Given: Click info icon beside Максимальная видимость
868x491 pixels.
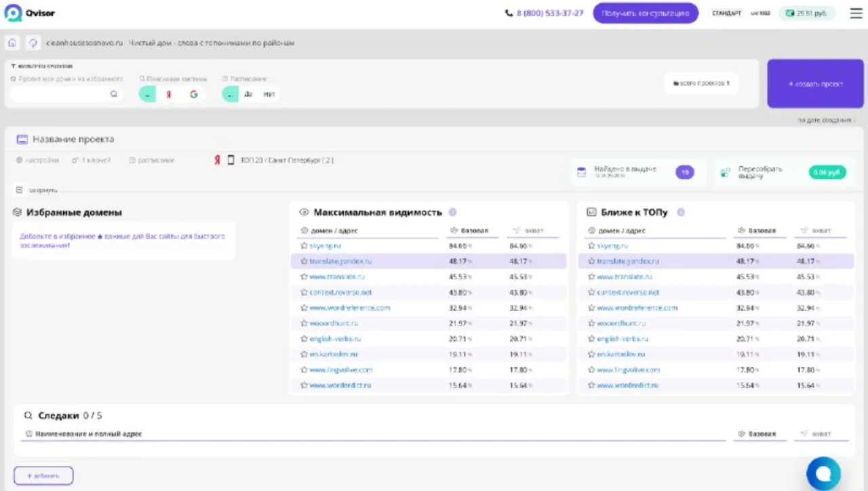Looking at the screenshot, I should click(452, 212).
